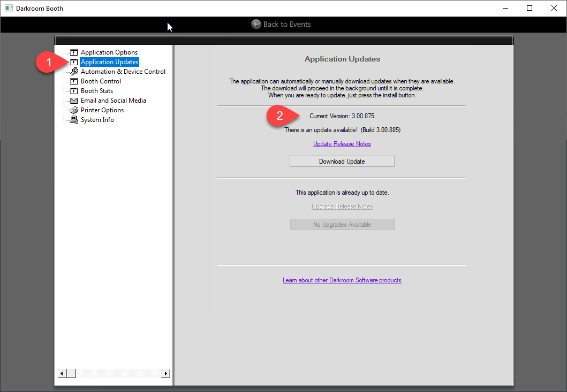Image resolution: width=567 pixels, height=392 pixels.
Task: Open Email and Social Media settings
Action: coord(114,101)
